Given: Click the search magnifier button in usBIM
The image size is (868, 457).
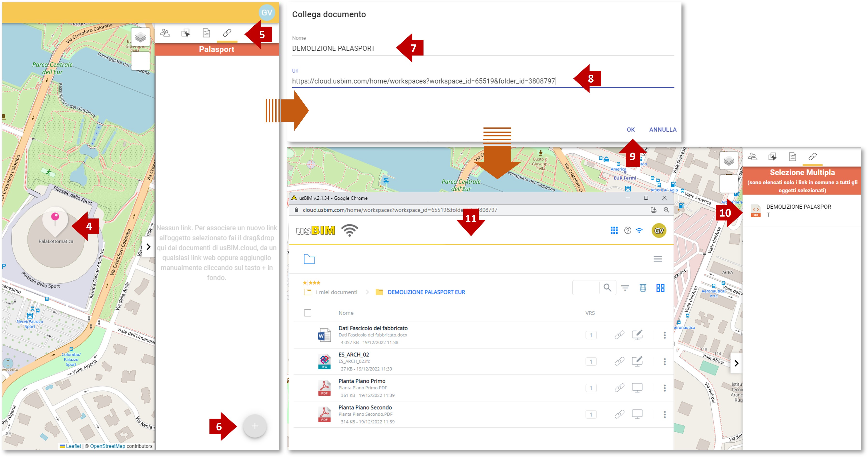Looking at the screenshot, I should tap(607, 288).
